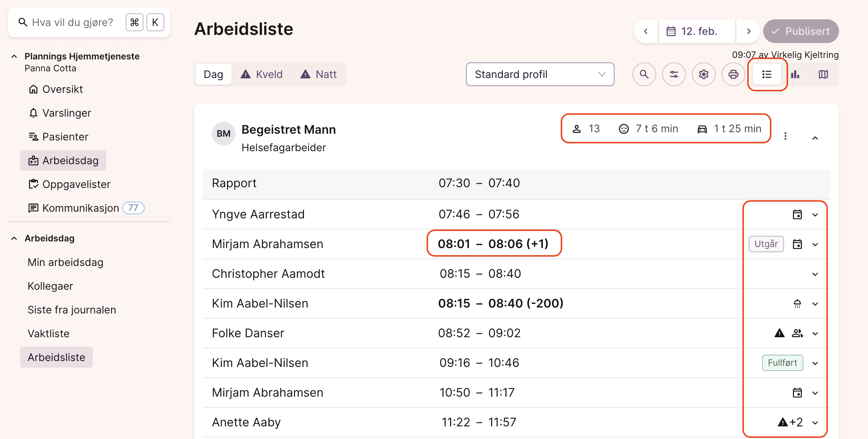
Task: Click the search magnifier toolbar button
Action: (644, 74)
